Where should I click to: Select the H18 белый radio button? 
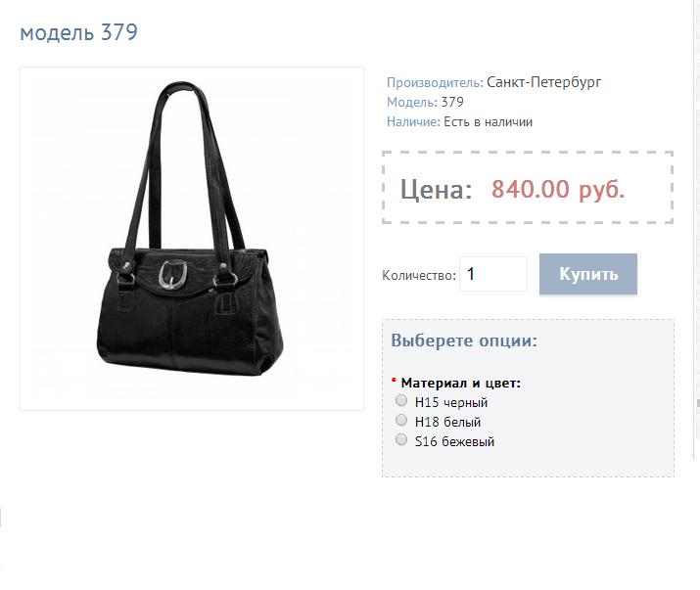point(401,420)
